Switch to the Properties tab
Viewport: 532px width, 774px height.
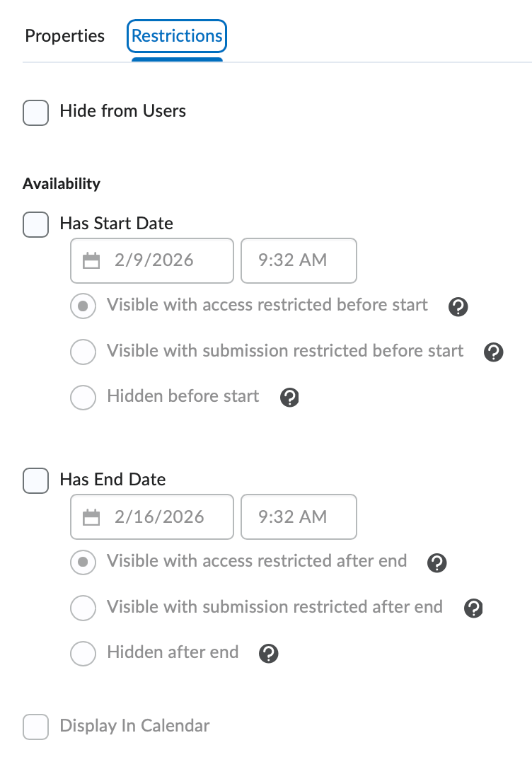[x=64, y=36]
